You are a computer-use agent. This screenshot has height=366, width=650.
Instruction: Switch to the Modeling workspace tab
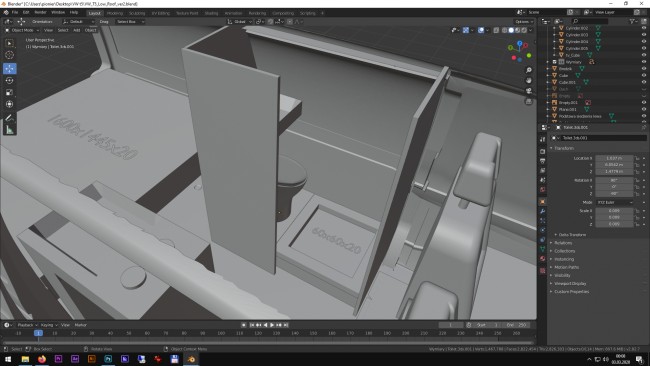(115, 13)
